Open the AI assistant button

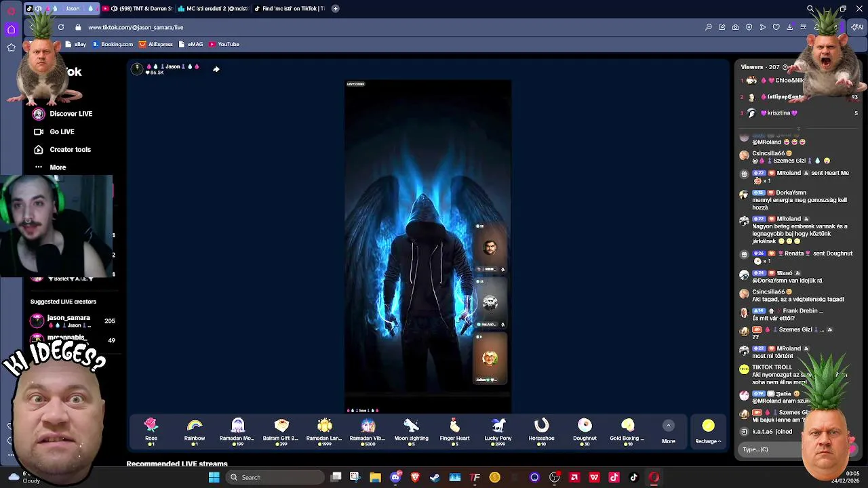point(857,27)
